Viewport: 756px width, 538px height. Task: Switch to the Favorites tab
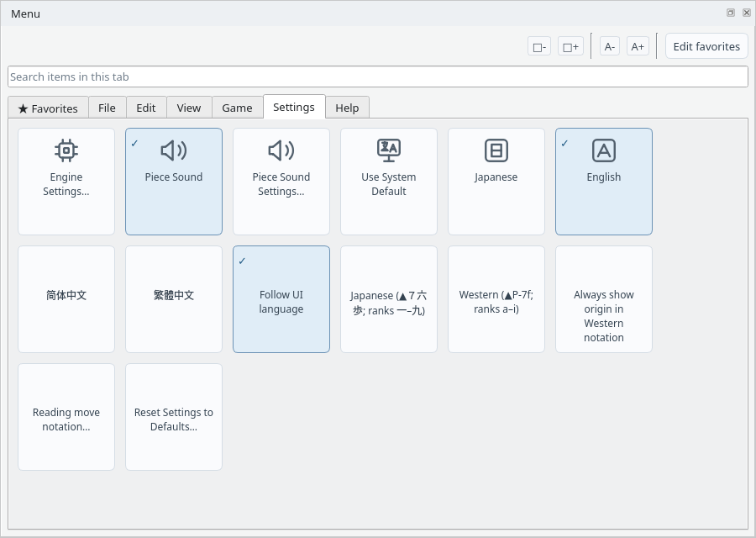tap(48, 108)
